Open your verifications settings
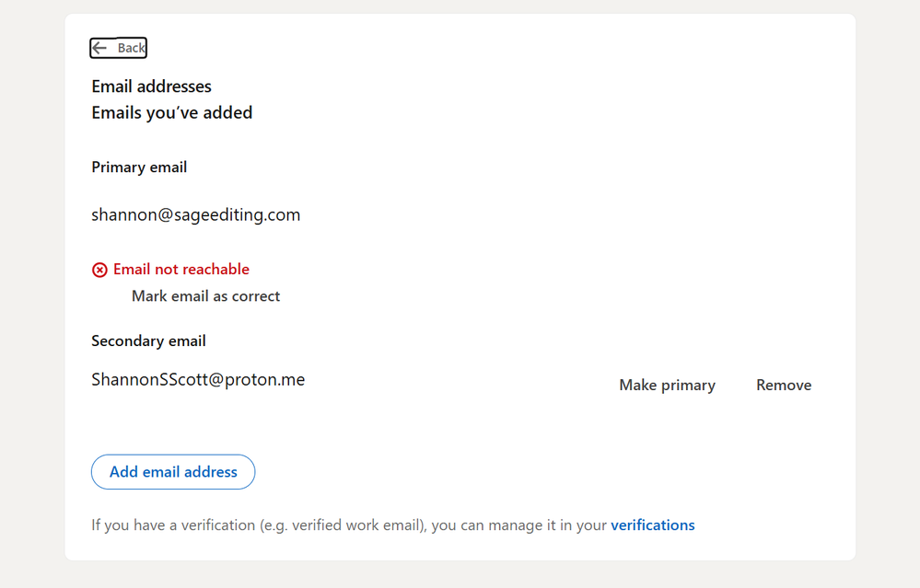 [x=653, y=525]
